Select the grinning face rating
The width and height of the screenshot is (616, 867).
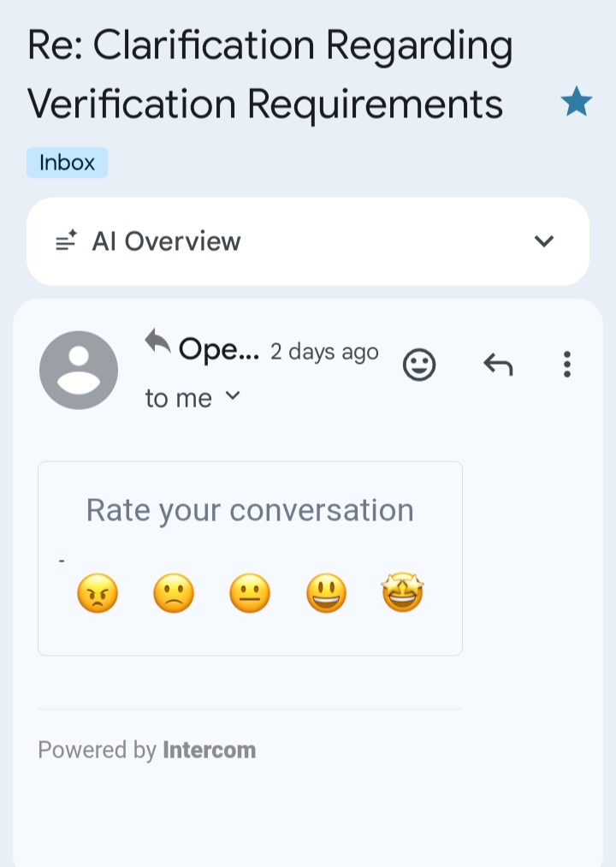pyautogui.click(x=326, y=593)
